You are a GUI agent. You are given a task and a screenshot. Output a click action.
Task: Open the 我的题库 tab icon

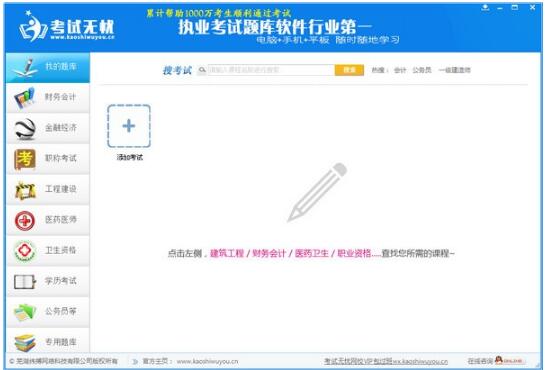click(x=26, y=68)
